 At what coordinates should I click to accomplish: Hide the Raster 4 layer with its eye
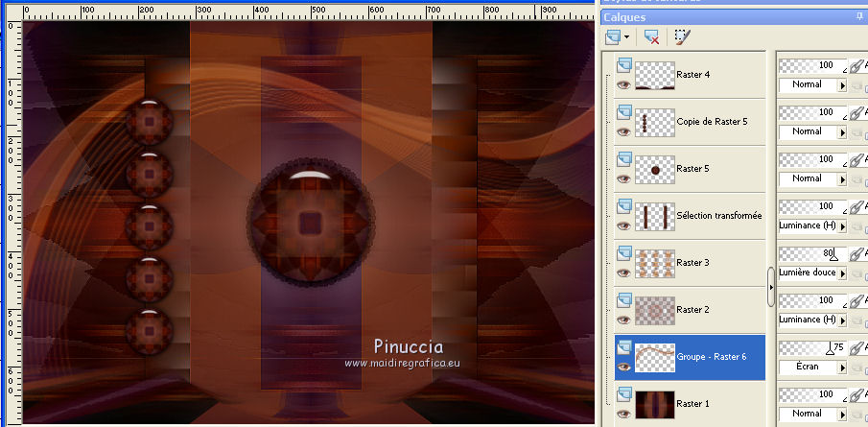623,84
